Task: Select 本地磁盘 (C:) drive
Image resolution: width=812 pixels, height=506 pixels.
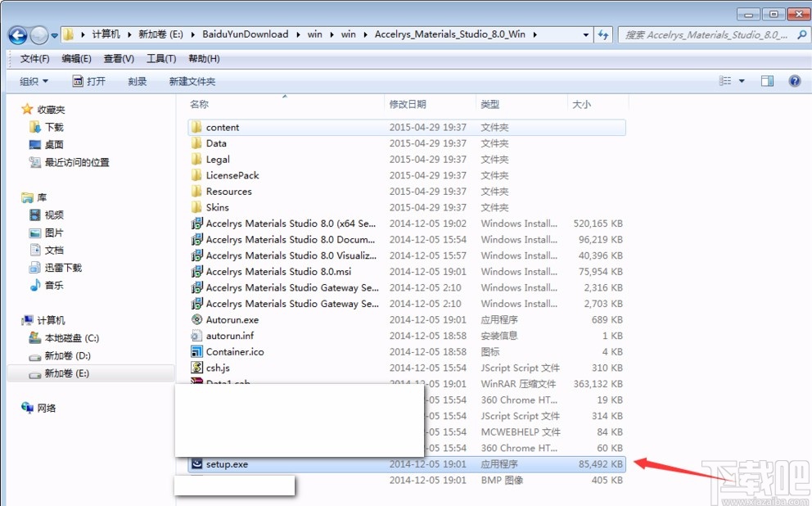Action: click(71, 338)
